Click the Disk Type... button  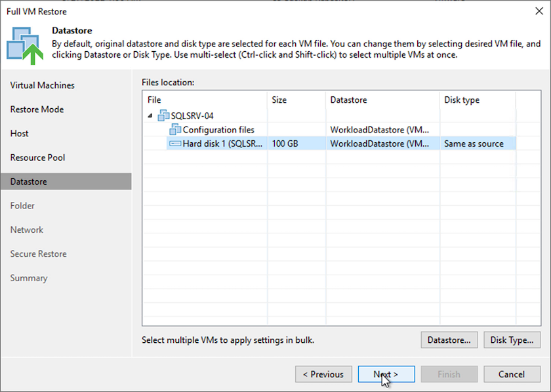pos(512,340)
